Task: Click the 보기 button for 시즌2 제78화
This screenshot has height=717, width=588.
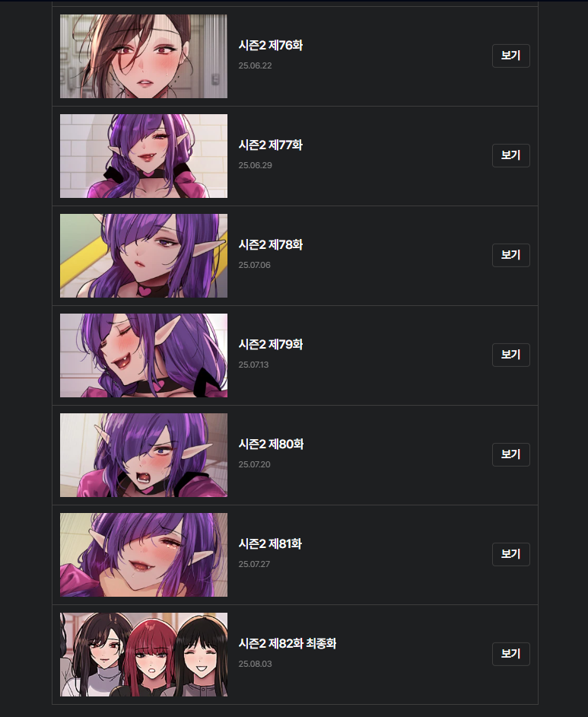Action: coord(510,255)
